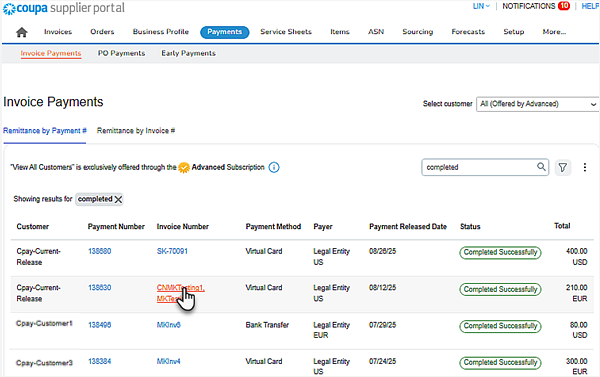Viewport: 600px width, 377px height.
Task: Click the Bank Transfer payment method cell
Action: pos(267,325)
